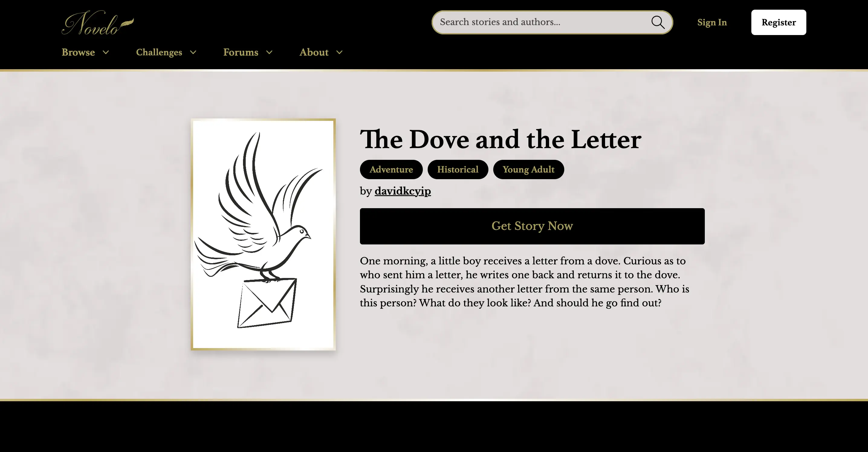Viewport: 868px width, 452px height.
Task: Click the Adventure genre tag icon
Action: click(x=391, y=169)
